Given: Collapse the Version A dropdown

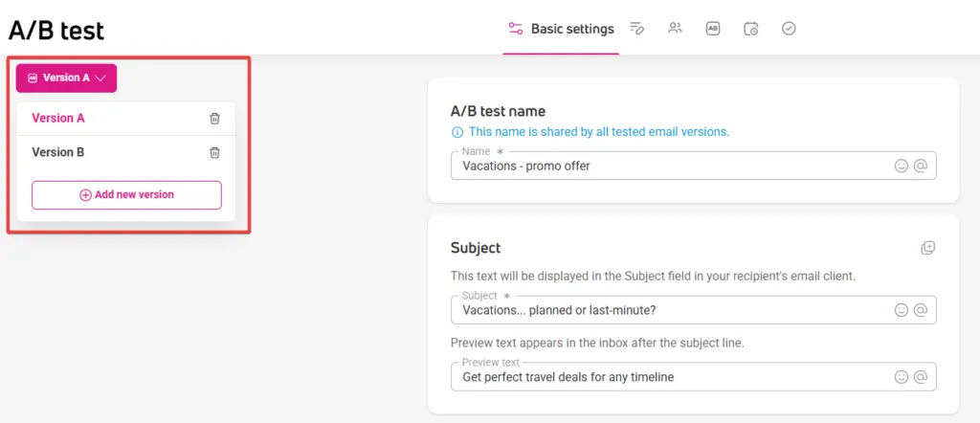Looking at the screenshot, I should click(x=66, y=78).
